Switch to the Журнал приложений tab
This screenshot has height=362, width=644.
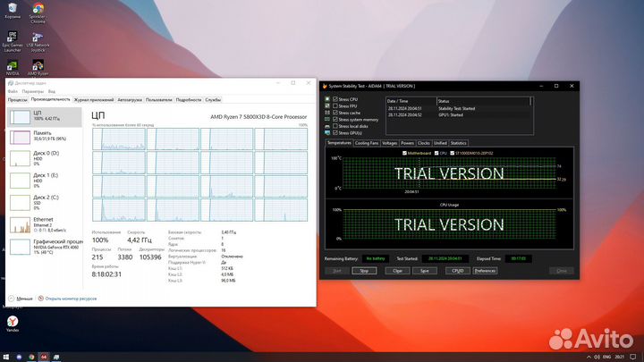click(94, 100)
